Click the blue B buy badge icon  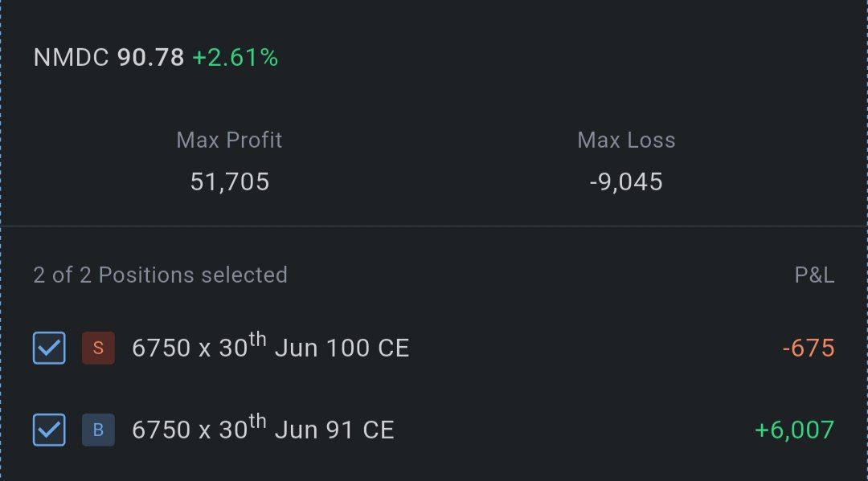click(99, 430)
